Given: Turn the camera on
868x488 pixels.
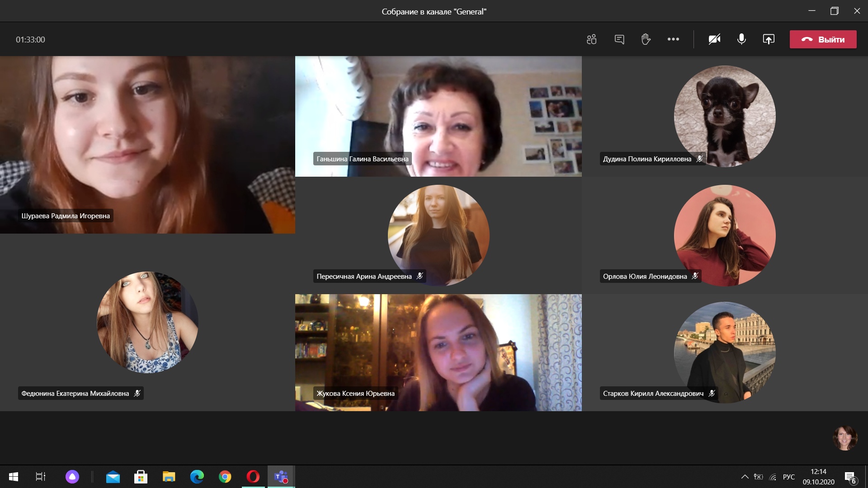Looking at the screenshot, I should click(x=714, y=39).
